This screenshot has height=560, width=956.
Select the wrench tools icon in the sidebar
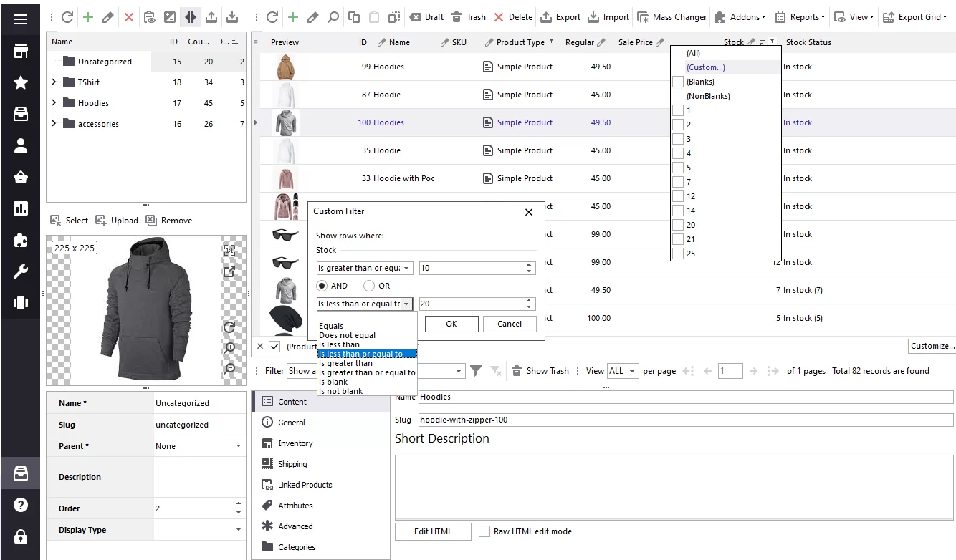click(19, 271)
